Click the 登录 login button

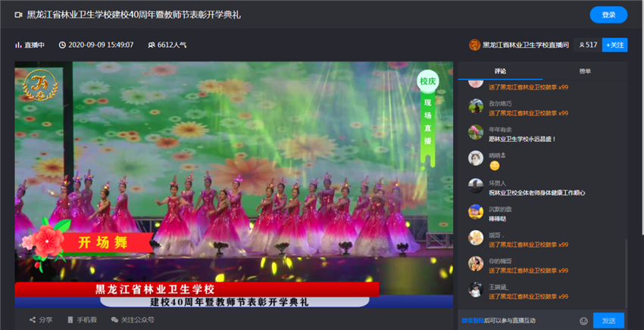[x=608, y=14]
